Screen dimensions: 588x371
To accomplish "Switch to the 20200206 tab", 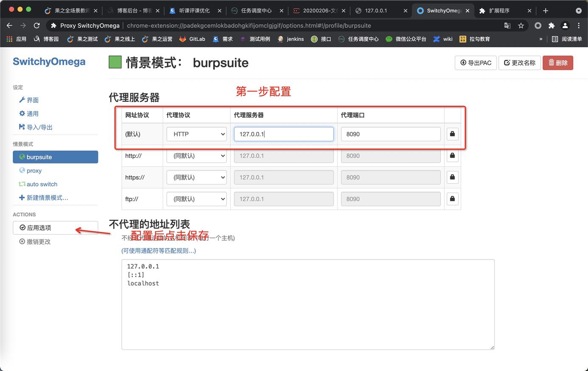I will point(319,11).
